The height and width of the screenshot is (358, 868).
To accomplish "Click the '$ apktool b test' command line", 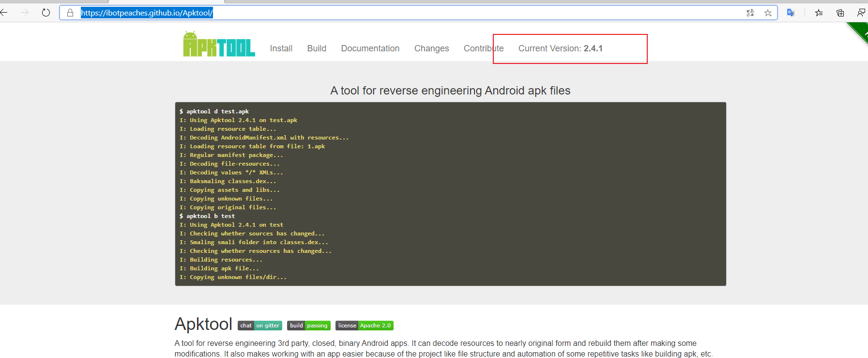I will pos(207,216).
